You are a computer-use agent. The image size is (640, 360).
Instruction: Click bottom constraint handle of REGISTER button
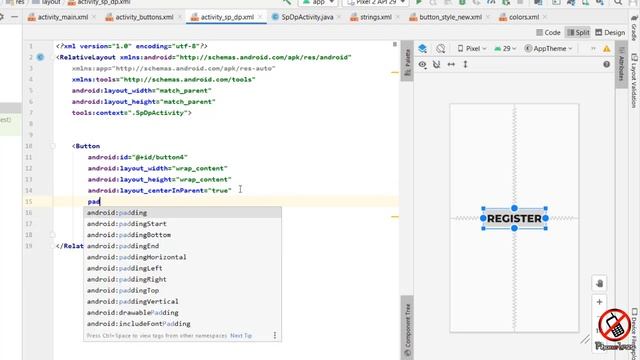(x=514, y=228)
